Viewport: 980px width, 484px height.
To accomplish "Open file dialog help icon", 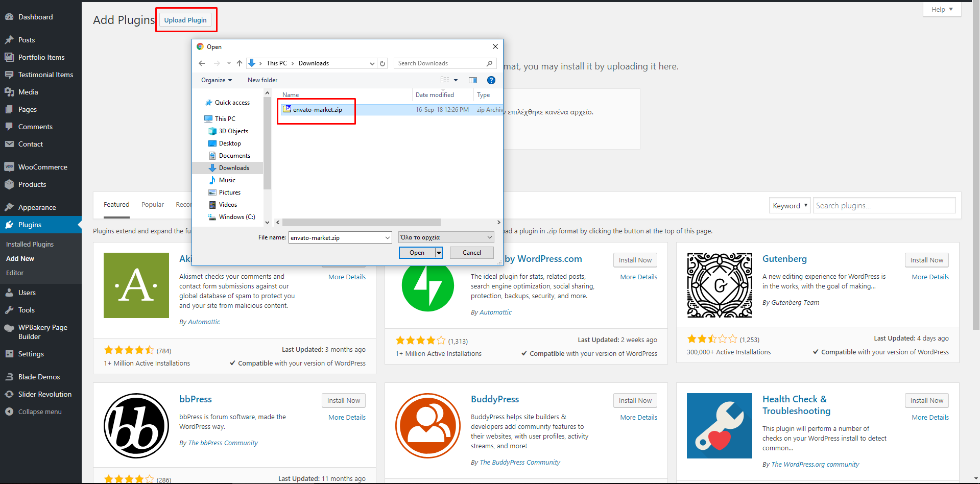I will click(x=491, y=80).
